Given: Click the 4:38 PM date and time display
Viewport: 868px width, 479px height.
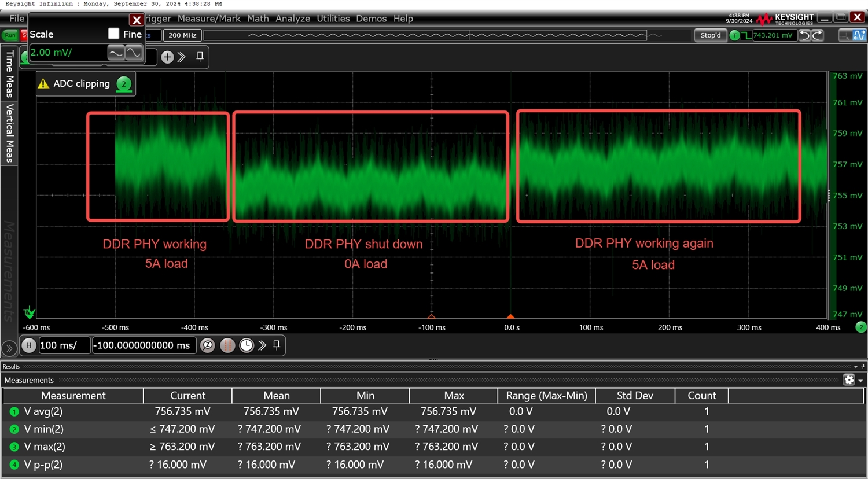Looking at the screenshot, I should [739, 19].
